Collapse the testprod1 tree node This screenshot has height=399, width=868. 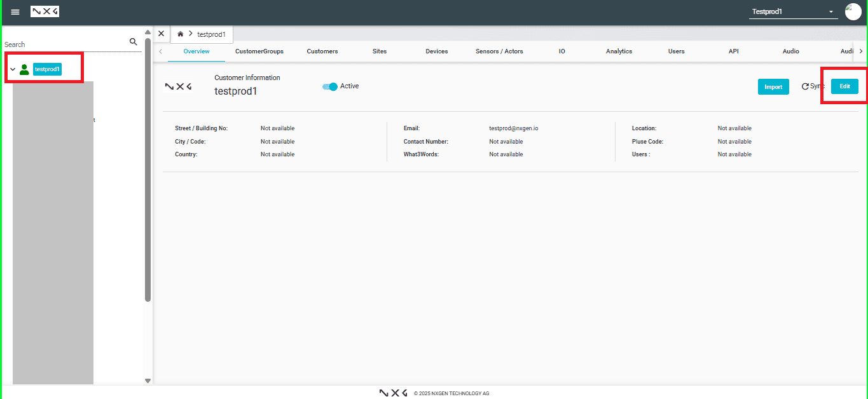13,69
